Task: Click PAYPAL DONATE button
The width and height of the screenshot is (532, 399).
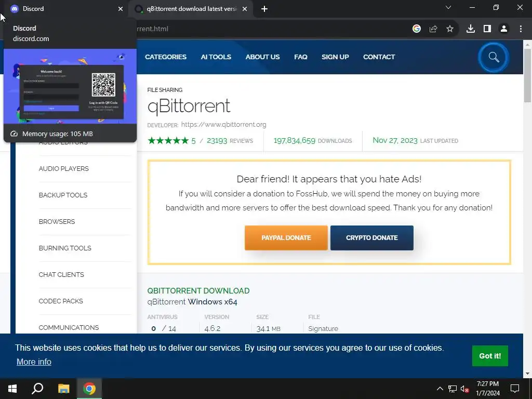Action: [286, 238]
